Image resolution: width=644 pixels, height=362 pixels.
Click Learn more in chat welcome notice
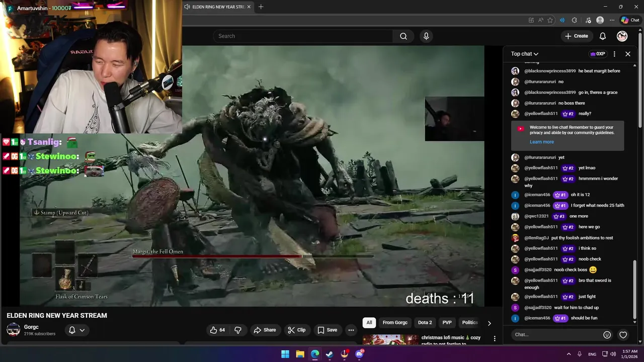pos(541,142)
